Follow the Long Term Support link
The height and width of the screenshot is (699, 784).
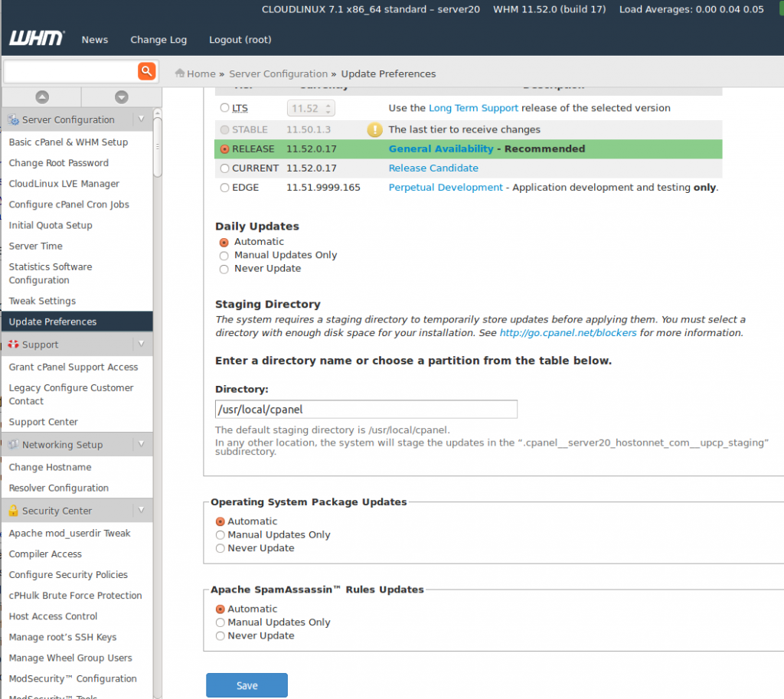[473, 108]
